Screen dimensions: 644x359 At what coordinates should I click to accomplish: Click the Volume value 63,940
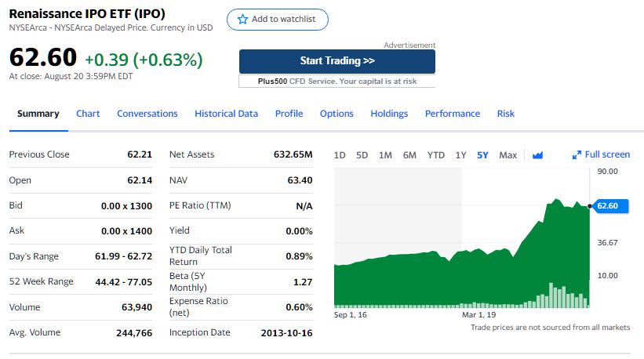(x=136, y=307)
